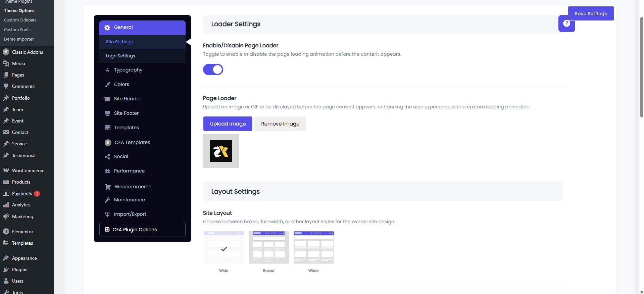
Task: Select the Wider site layout
Action: (313, 248)
